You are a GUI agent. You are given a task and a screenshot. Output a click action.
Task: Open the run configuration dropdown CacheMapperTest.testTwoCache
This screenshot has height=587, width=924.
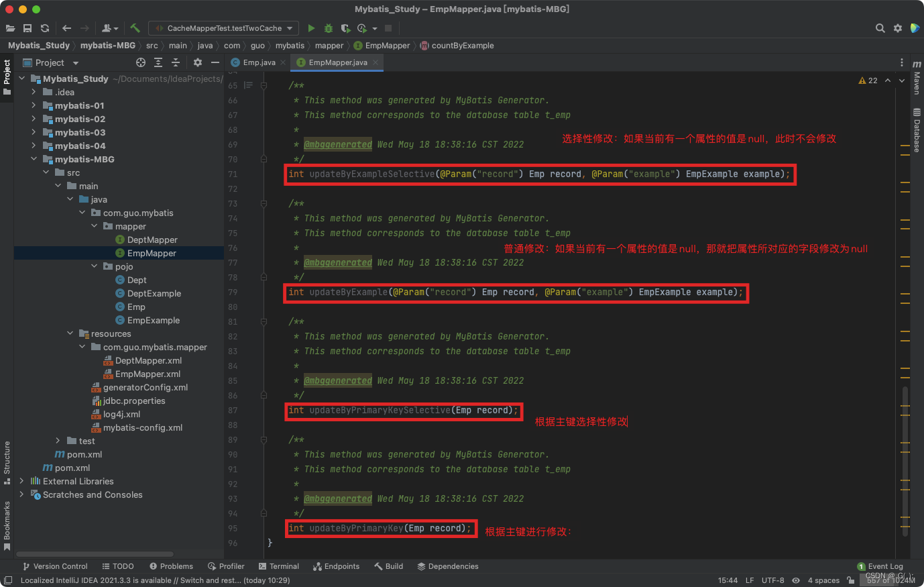tap(223, 28)
